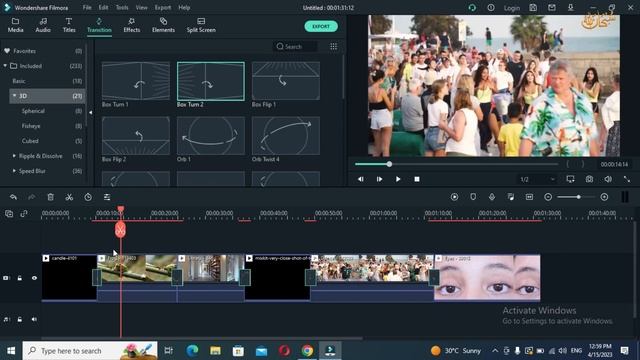Take a snapshot with the camera icon
The height and width of the screenshot is (360, 640).
pyautogui.click(x=589, y=179)
